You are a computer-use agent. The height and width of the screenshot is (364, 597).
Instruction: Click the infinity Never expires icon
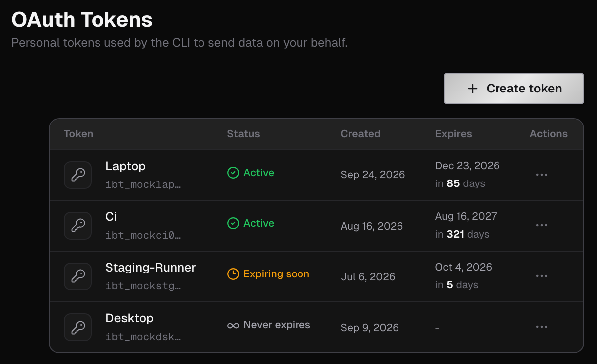tap(233, 325)
